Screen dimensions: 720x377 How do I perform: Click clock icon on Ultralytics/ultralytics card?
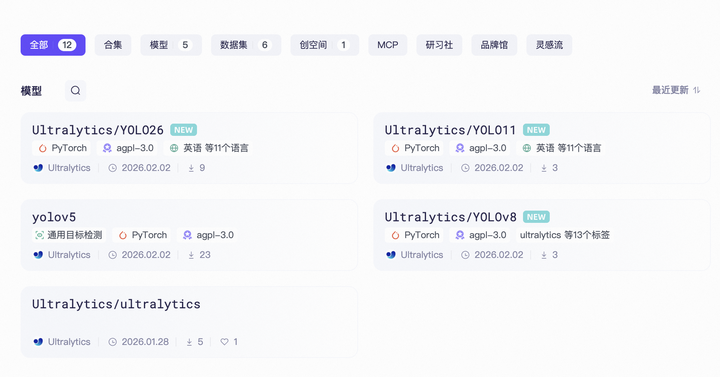click(x=112, y=342)
